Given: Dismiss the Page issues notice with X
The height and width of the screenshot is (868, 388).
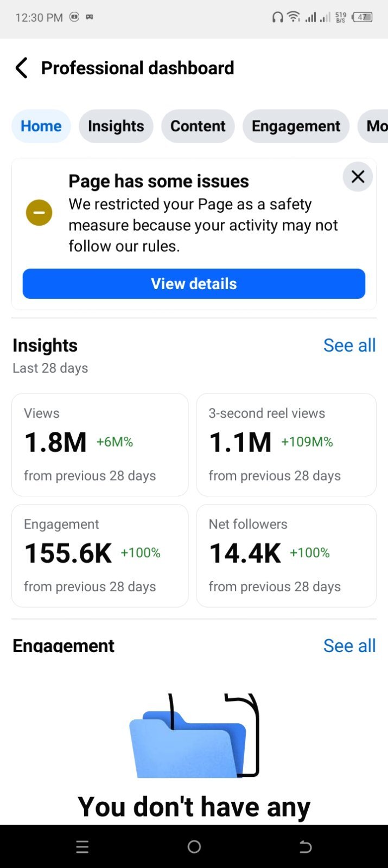Looking at the screenshot, I should pos(358,177).
